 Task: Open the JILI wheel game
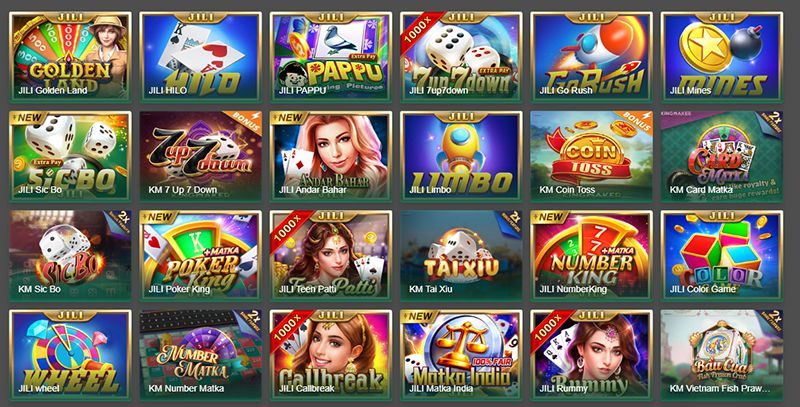(x=70, y=355)
